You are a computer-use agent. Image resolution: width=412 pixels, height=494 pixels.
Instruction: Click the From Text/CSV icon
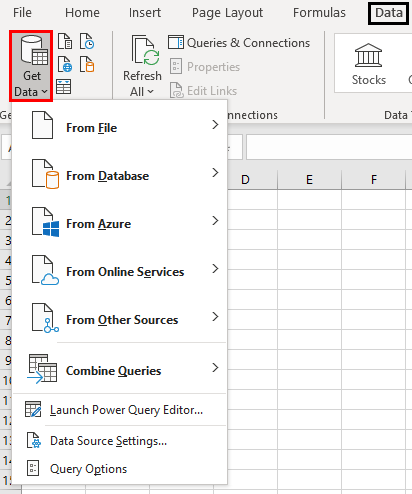tap(65, 41)
